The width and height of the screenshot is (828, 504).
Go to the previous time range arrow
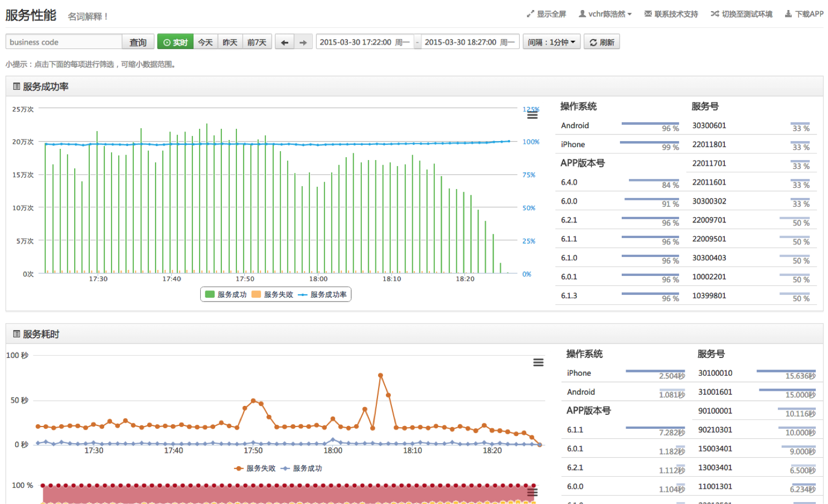284,42
